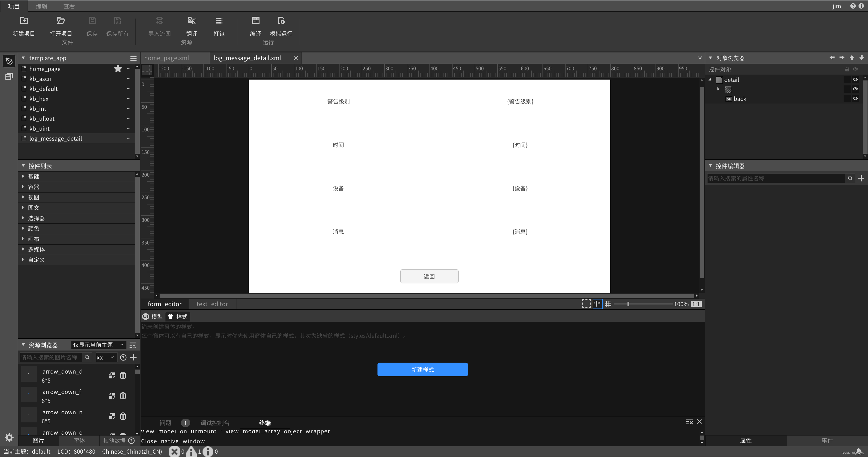Screen dimensions: 868x457
Task: Select the design view icon in left sidebar
Action: pyautogui.click(x=9, y=61)
